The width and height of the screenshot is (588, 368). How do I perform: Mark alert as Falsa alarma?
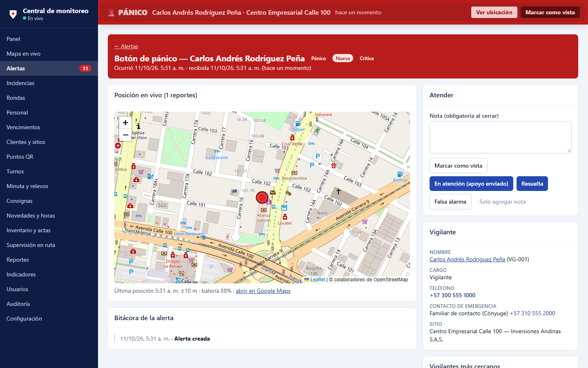click(450, 202)
